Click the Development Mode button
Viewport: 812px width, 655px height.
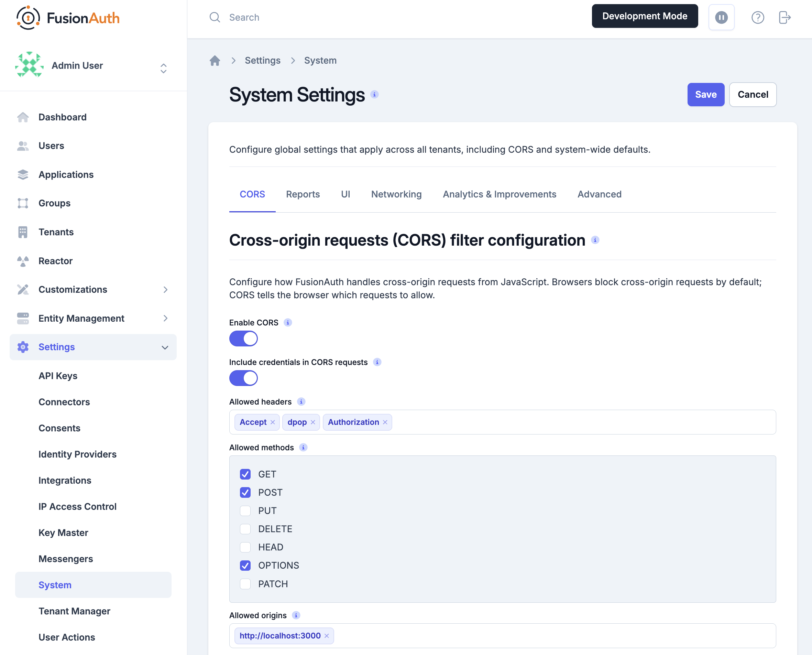645,16
